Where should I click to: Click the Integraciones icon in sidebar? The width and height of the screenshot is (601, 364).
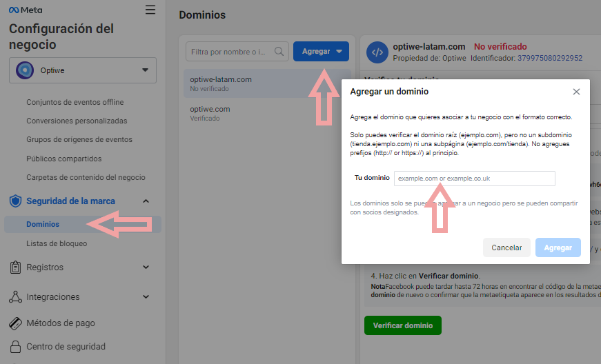pyautogui.click(x=15, y=297)
